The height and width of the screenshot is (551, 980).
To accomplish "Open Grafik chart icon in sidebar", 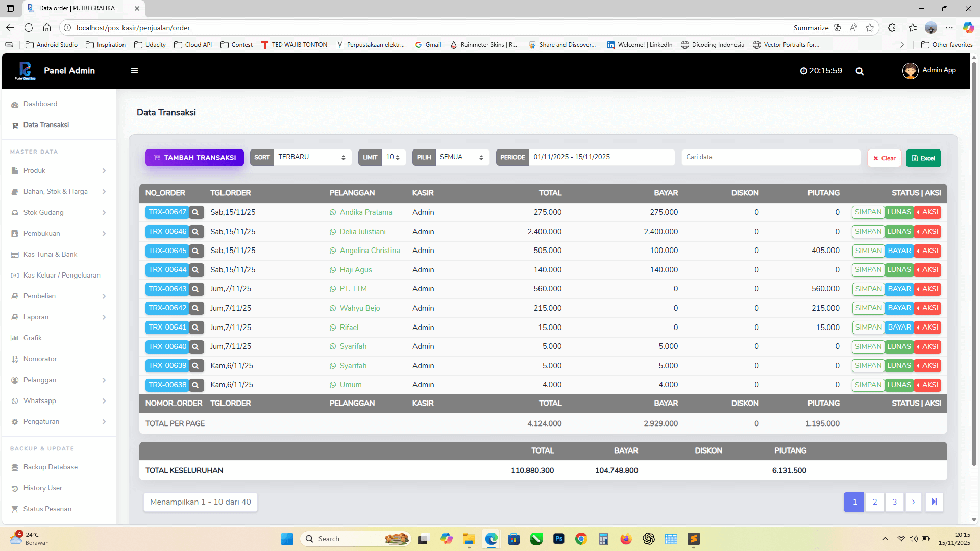I will [x=15, y=338].
